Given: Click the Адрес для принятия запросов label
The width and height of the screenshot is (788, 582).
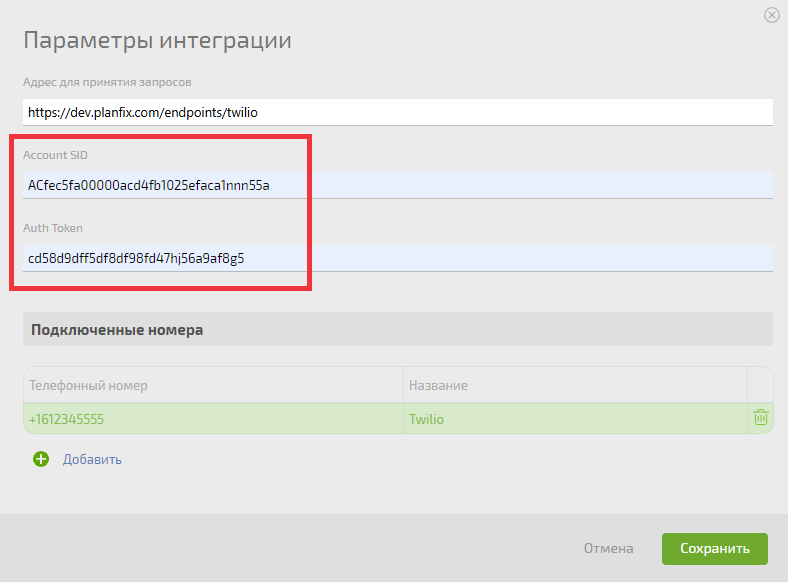Looking at the screenshot, I should tap(107, 82).
